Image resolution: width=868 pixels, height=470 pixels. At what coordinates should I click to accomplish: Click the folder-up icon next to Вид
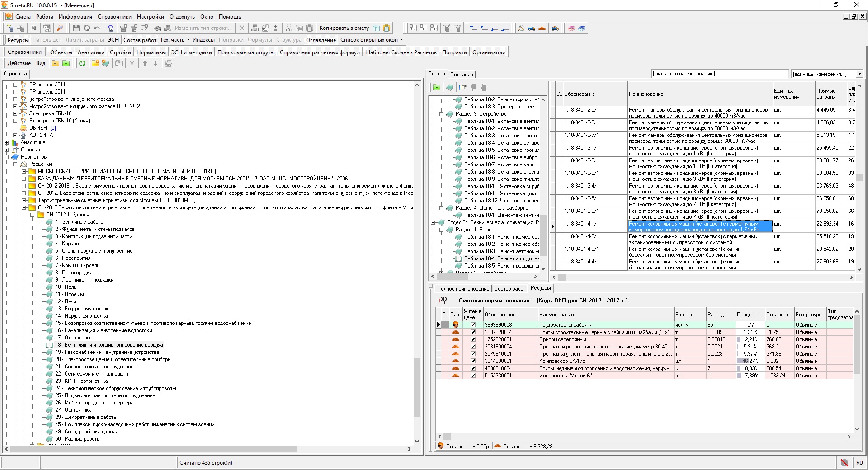click(x=56, y=63)
